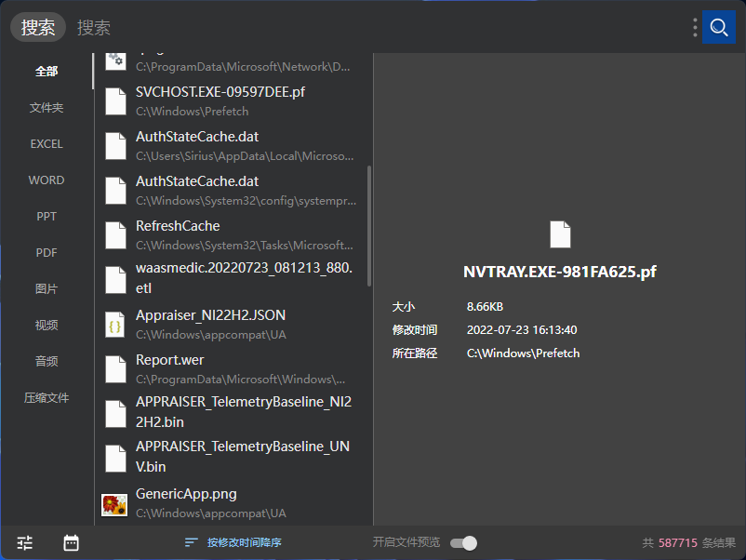Open the filter settings sliders icon

click(x=25, y=542)
